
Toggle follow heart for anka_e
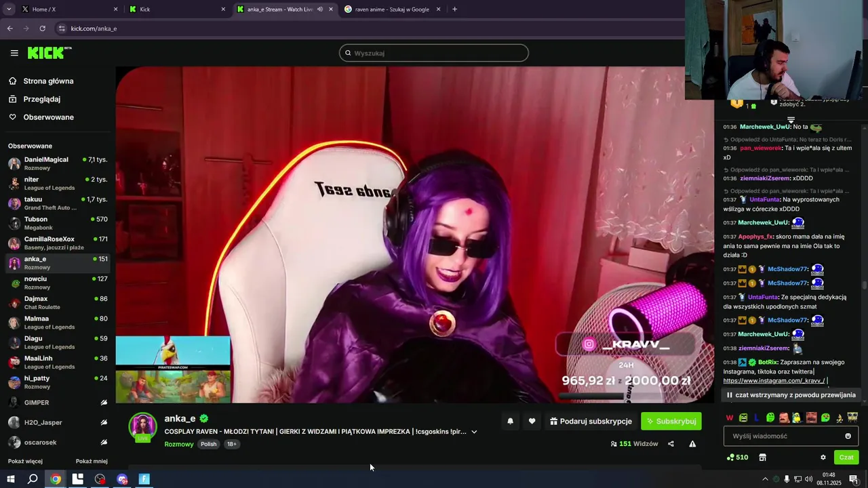(x=532, y=422)
